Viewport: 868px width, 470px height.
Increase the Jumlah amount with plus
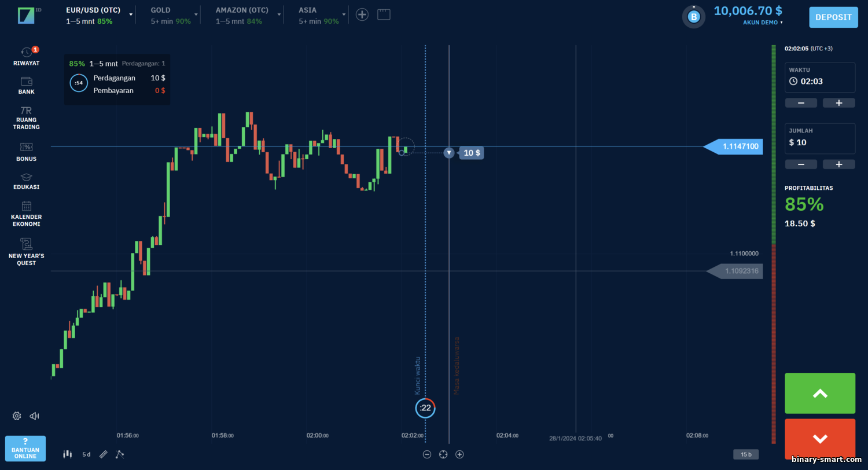[x=839, y=164]
